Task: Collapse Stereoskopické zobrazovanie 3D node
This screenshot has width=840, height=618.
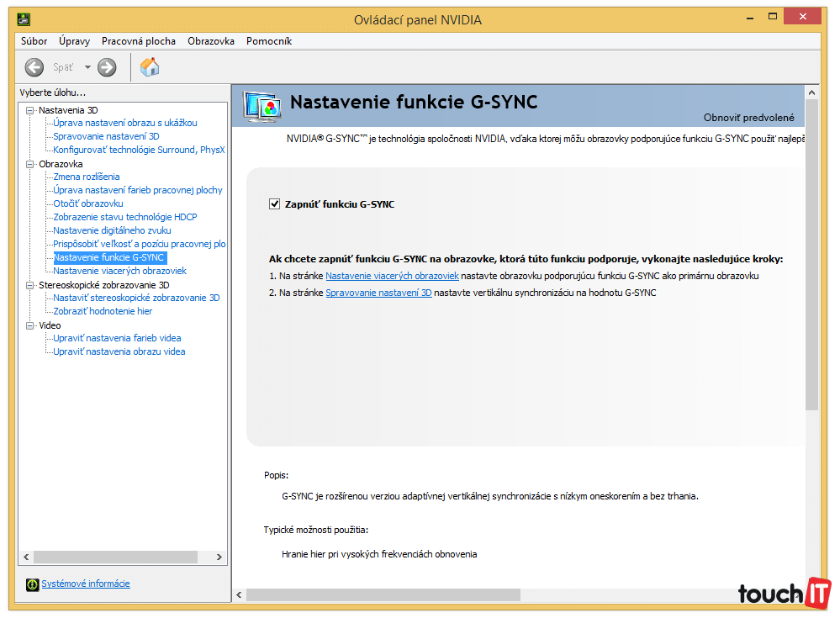Action: coord(29,285)
